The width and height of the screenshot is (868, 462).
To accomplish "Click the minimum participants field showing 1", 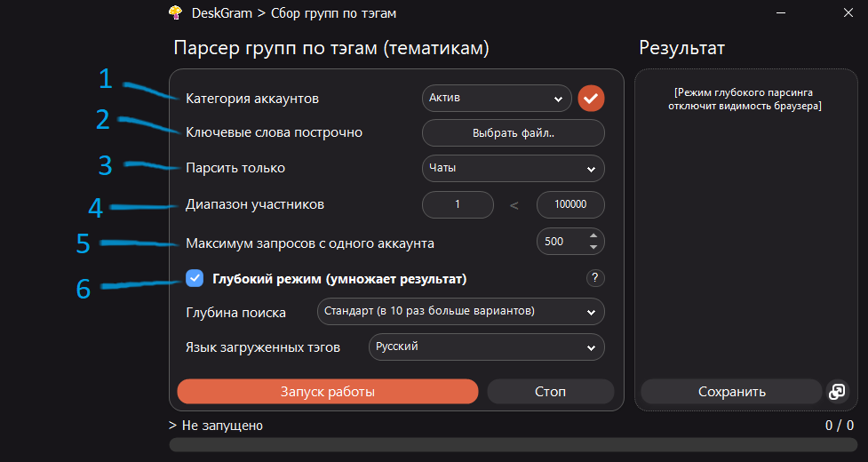I will [458, 204].
